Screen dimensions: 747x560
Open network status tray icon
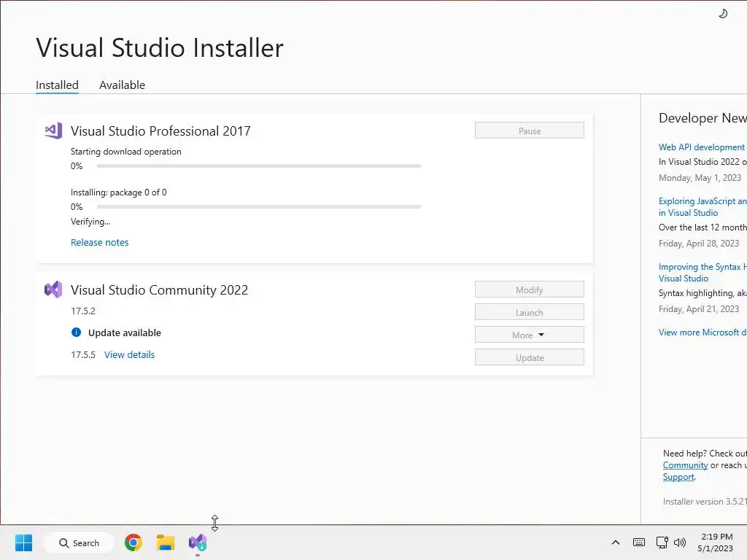click(x=662, y=542)
